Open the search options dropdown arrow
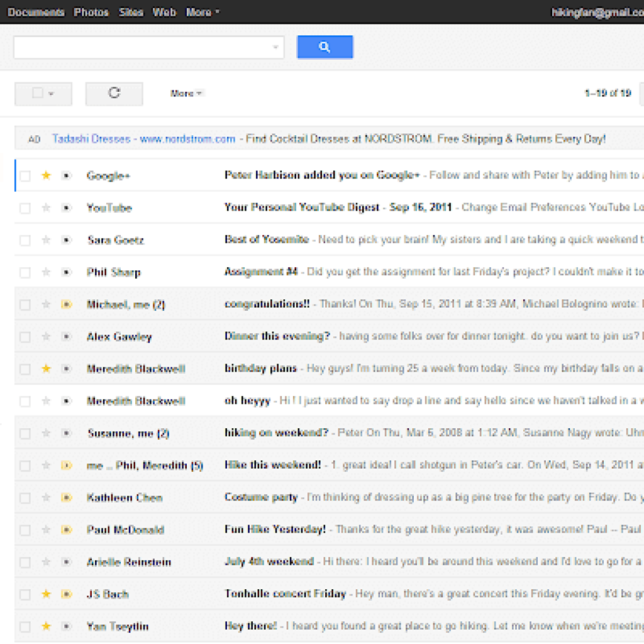The image size is (644, 644). (x=275, y=47)
